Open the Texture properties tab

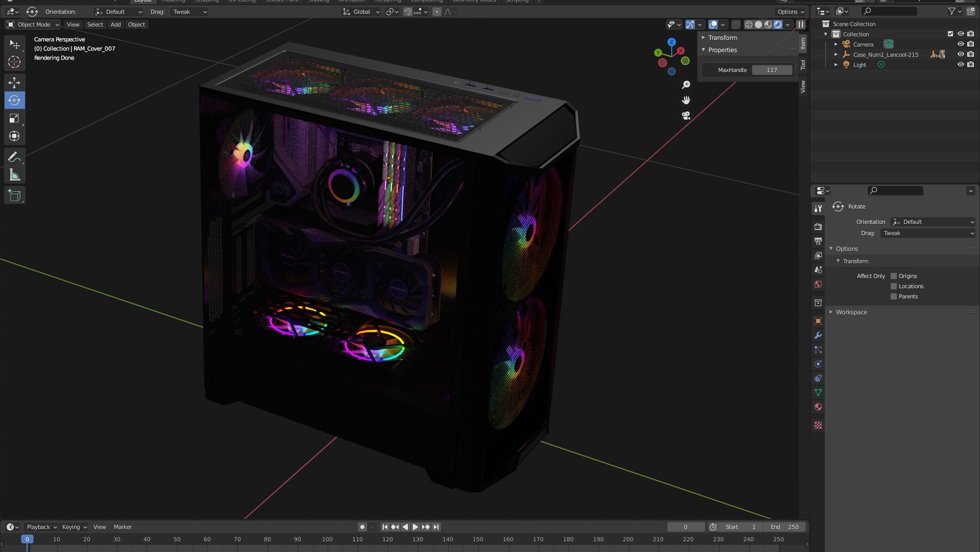(x=818, y=425)
